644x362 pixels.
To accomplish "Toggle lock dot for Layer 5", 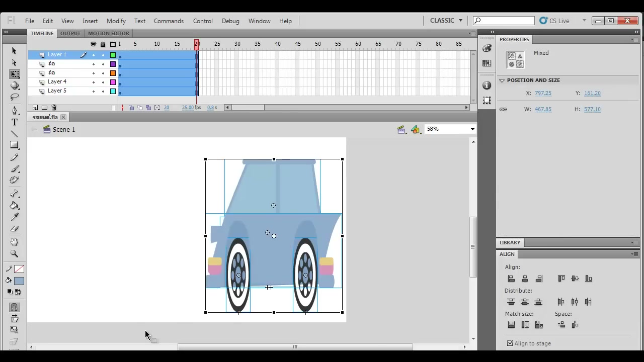I will [103, 91].
